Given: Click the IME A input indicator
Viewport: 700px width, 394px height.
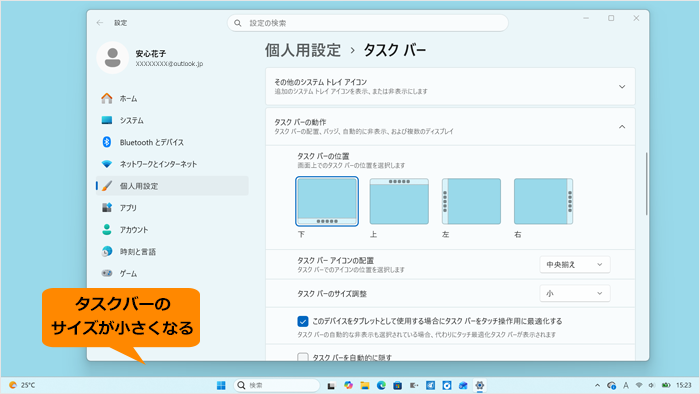Looking at the screenshot, I should tap(626, 386).
